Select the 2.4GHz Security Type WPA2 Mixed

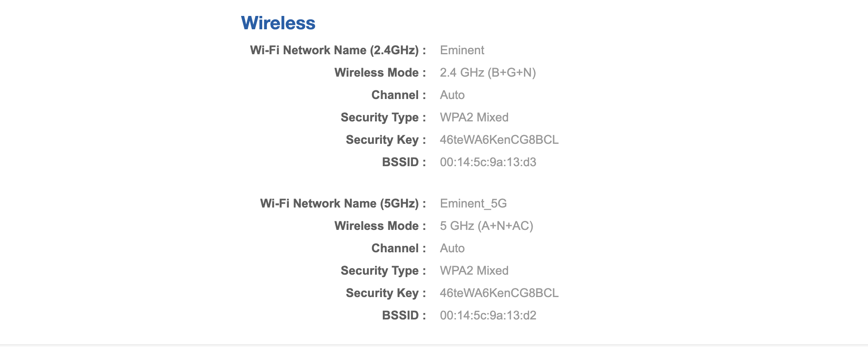[474, 118]
